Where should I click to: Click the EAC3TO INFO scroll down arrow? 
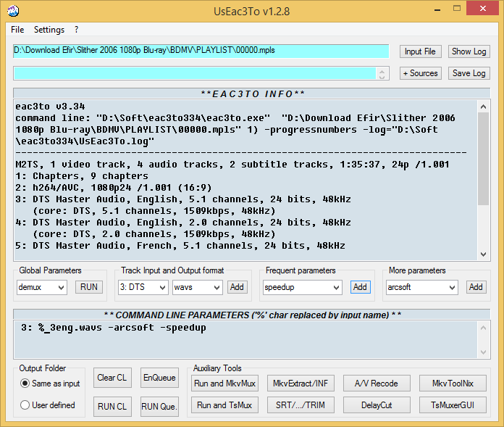coord(483,254)
